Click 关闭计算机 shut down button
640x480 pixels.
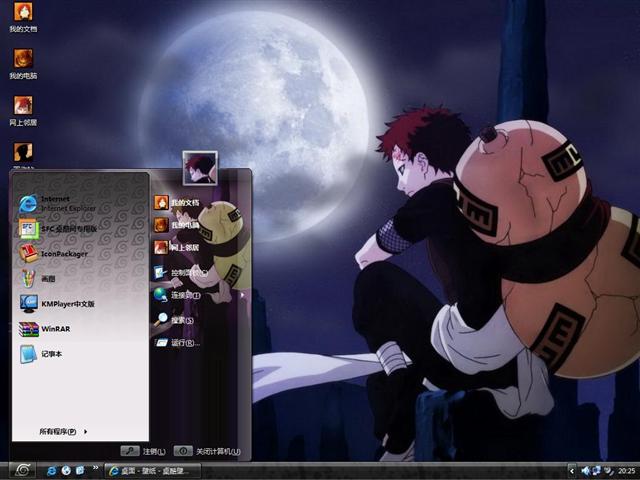[207, 451]
